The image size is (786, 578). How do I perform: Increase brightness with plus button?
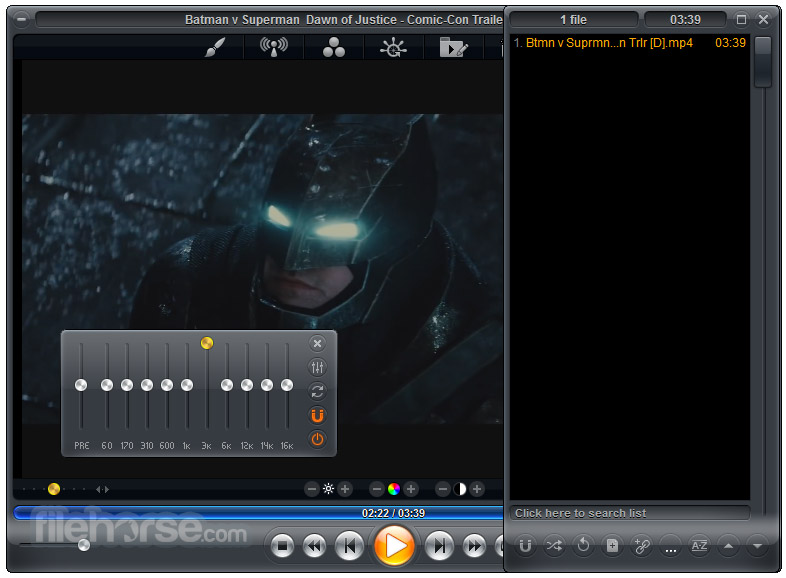pyautogui.click(x=345, y=489)
